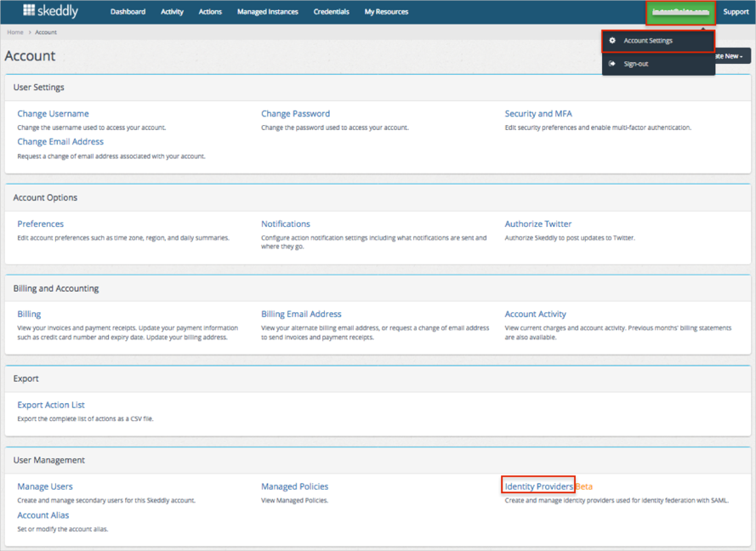Open the user email dropdown menu
The image size is (756, 551).
(x=680, y=12)
